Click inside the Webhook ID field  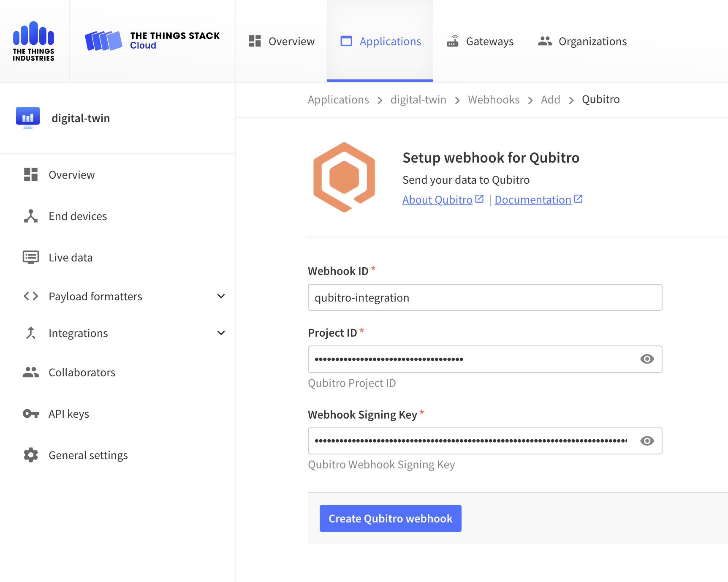(485, 297)
